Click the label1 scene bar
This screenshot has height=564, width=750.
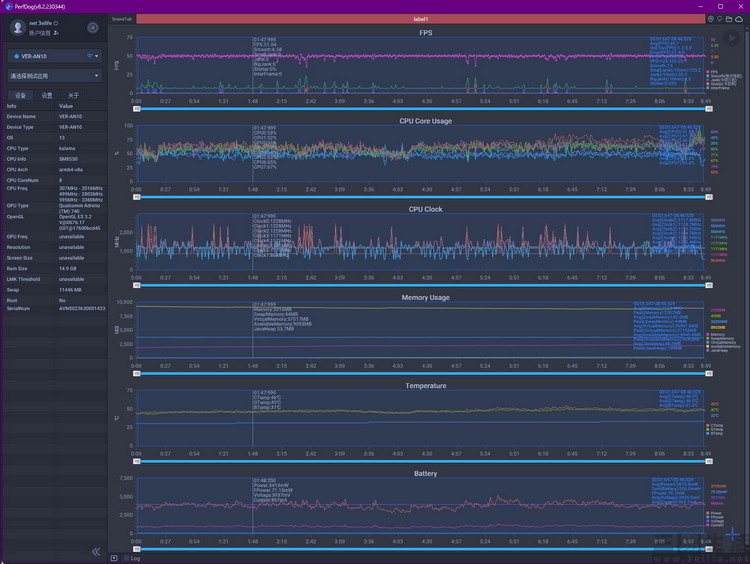tap(420, 19)
